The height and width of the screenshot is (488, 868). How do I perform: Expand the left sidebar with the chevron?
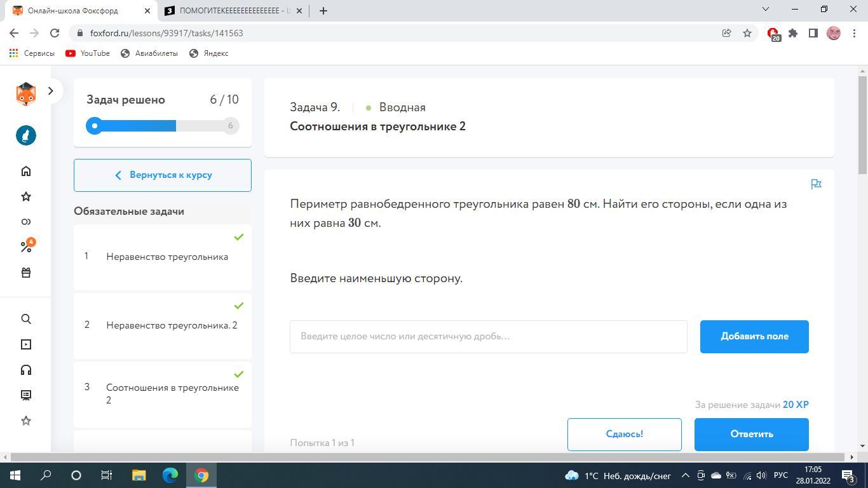51,91
